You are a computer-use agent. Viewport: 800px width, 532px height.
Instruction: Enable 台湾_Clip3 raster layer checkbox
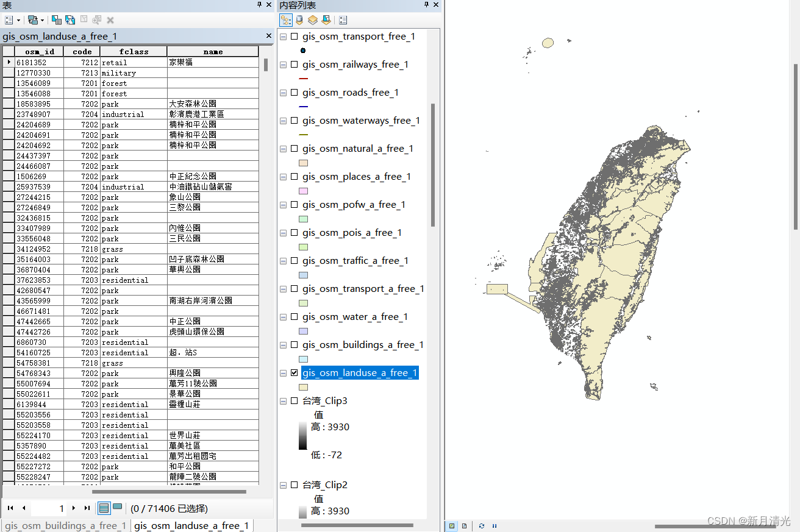tap(295, 401)
